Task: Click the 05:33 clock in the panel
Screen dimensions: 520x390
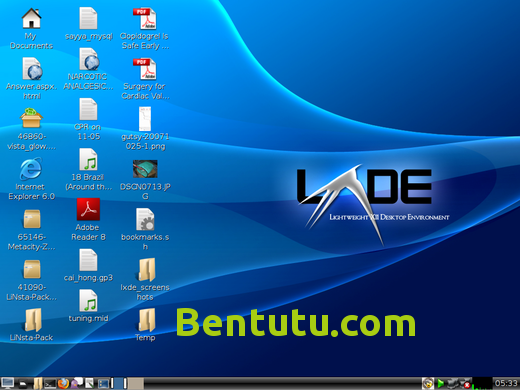Action: [x=506, y=383]
